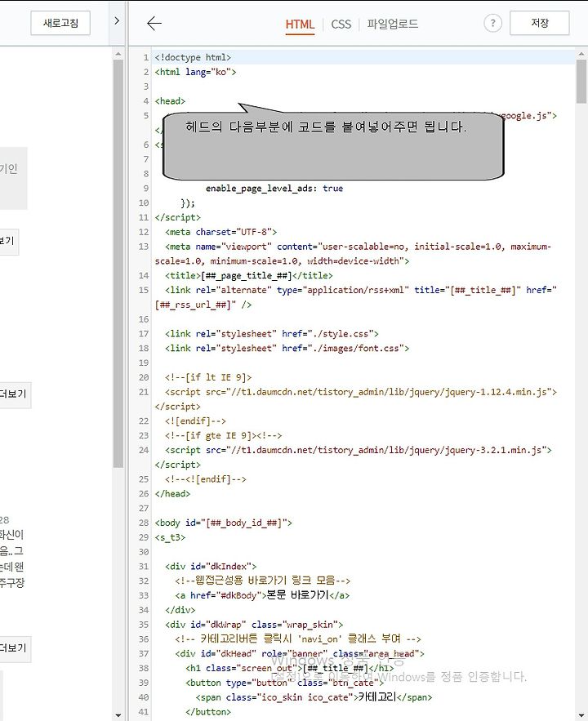Click the <title>[##_page_title_##] line
The image size is (588, 721).
tap(249, 276)
